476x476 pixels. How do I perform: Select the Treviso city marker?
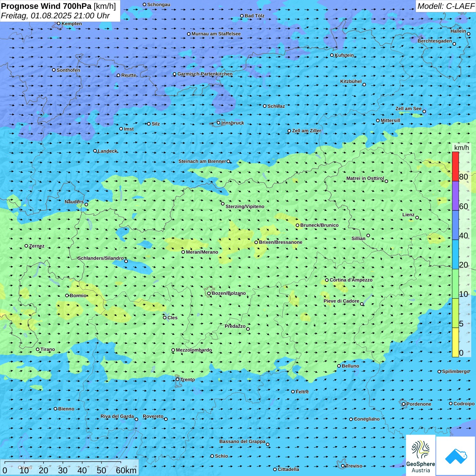coord(343,466)
